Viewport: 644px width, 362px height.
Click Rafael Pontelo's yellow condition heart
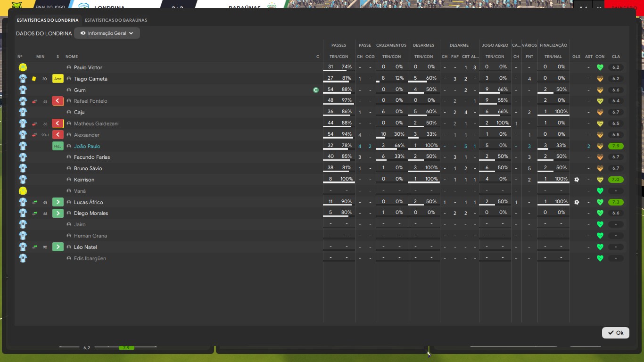click(x=600, y=101)
